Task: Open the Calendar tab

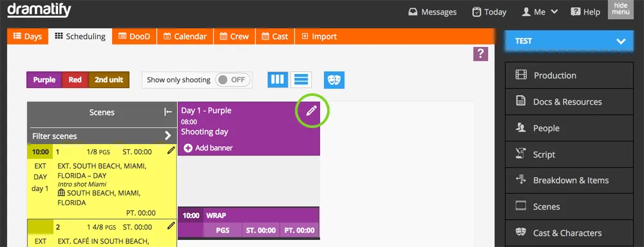Action: click(x=185, y=37)
